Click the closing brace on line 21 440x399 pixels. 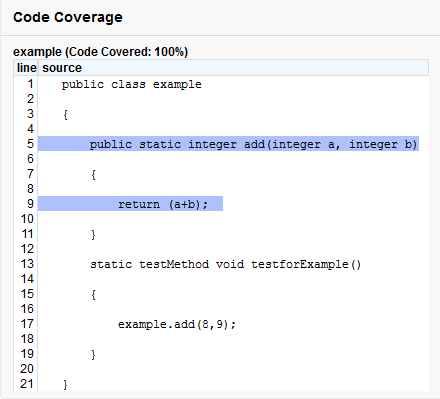point(65,385)
